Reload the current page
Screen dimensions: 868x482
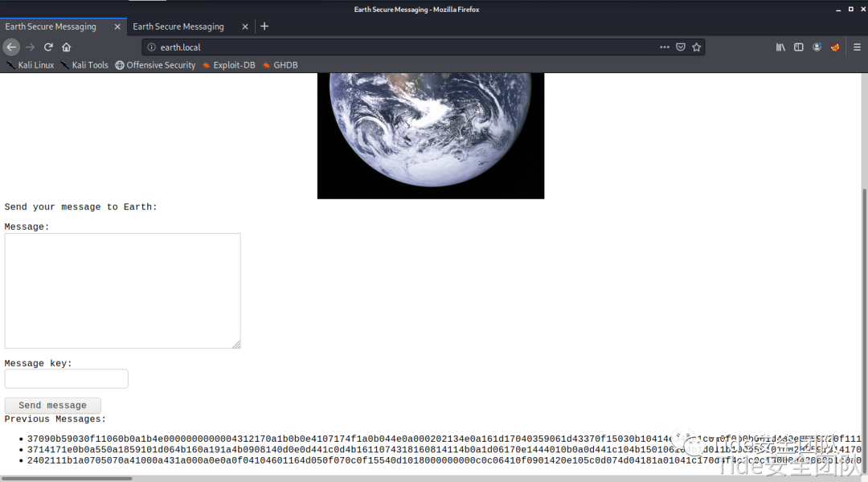point(48,47)
